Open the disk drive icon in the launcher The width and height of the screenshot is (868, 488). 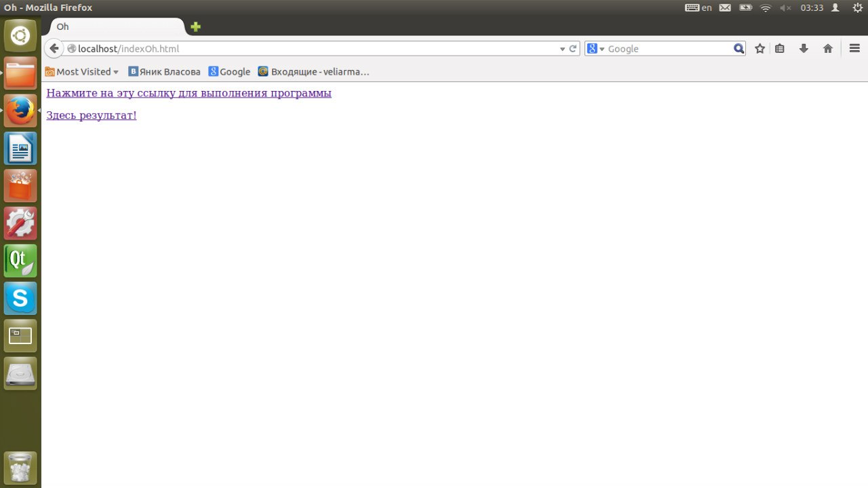(x=20, y=373)
